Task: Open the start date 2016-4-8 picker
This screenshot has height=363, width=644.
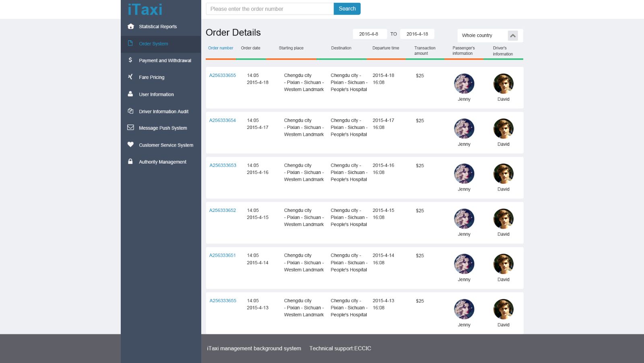Action: click(x=369, y=34)
